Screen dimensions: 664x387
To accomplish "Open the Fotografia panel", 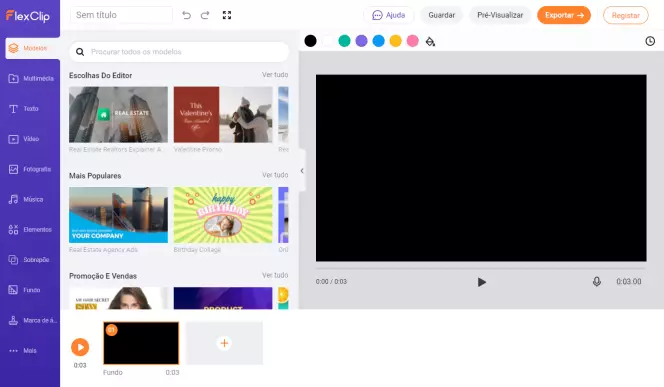I will (30, 169).
